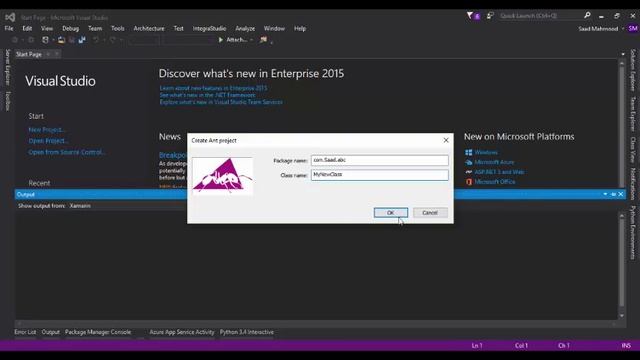This screenshot has height=360, width=640.
Task: Open the Show output from Xamarin dropdown
Action: 80,206
